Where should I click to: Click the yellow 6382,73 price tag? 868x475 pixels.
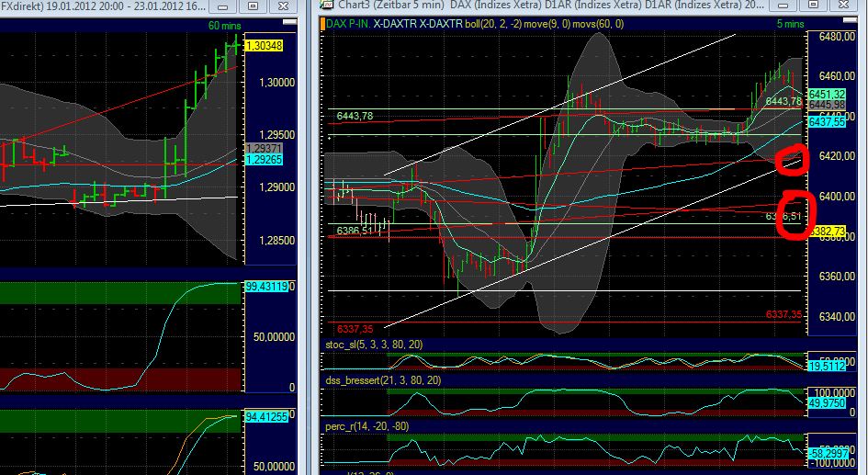click(x=827, y=232)
